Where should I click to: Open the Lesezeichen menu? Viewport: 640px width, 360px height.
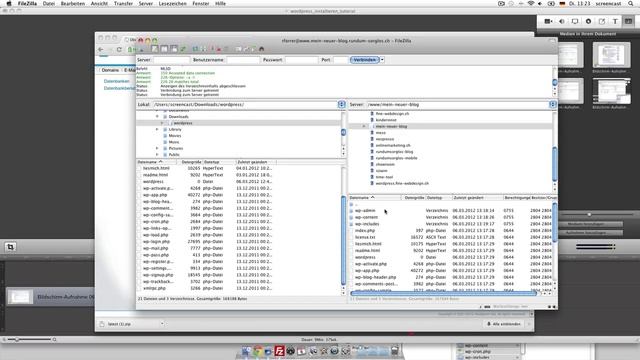[x=172, y=3]
